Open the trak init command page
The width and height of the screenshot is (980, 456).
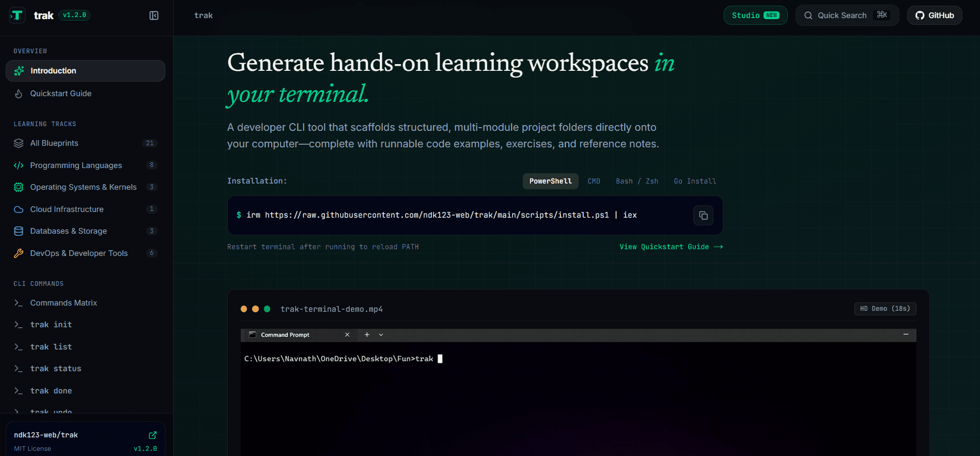tap(85, 325)
